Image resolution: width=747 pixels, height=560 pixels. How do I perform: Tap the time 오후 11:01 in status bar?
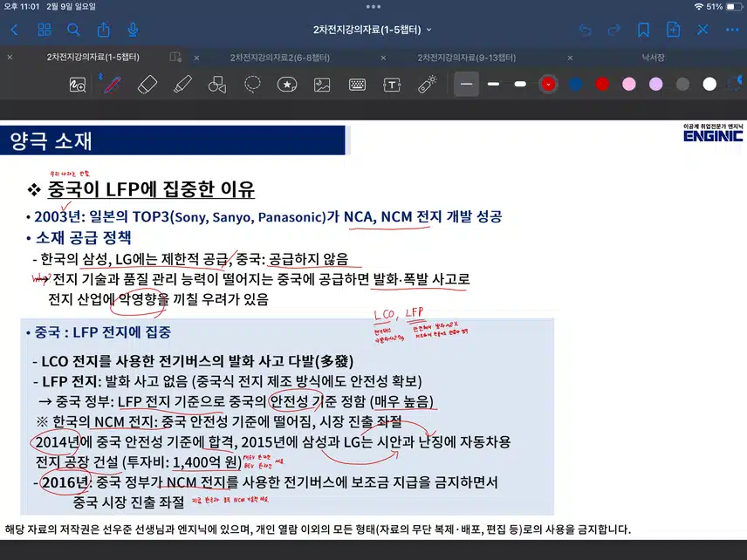(x=22, y=7)
